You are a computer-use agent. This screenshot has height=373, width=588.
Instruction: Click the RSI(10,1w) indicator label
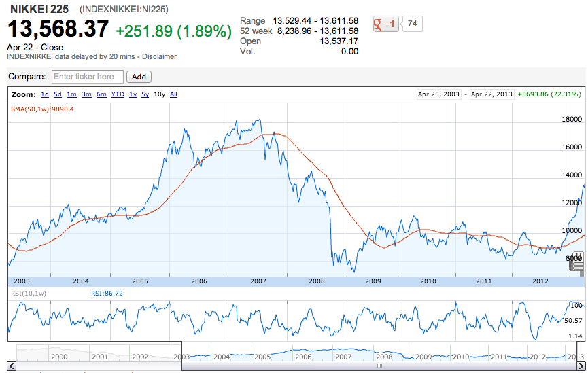[29, 293]
